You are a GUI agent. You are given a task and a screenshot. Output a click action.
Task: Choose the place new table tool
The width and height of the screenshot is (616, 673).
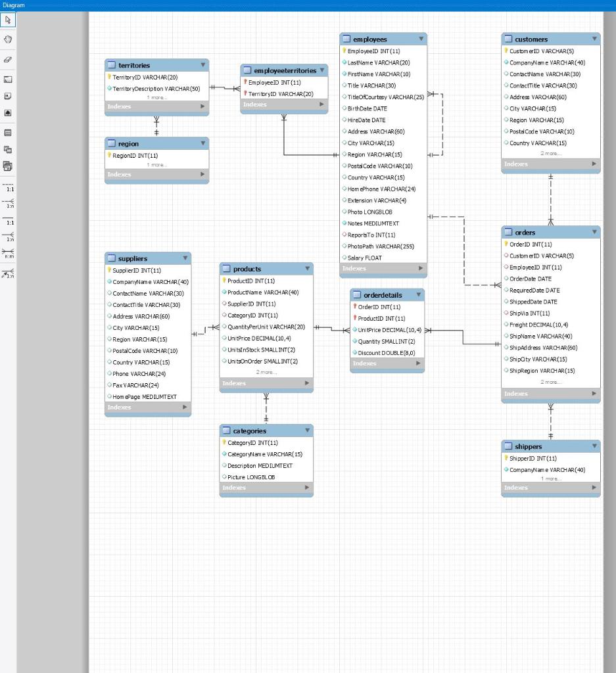pyautogui.click(x=8, y=133)
